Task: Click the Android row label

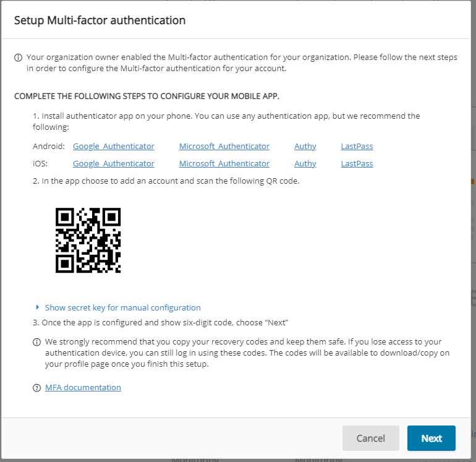Action: 48,147
